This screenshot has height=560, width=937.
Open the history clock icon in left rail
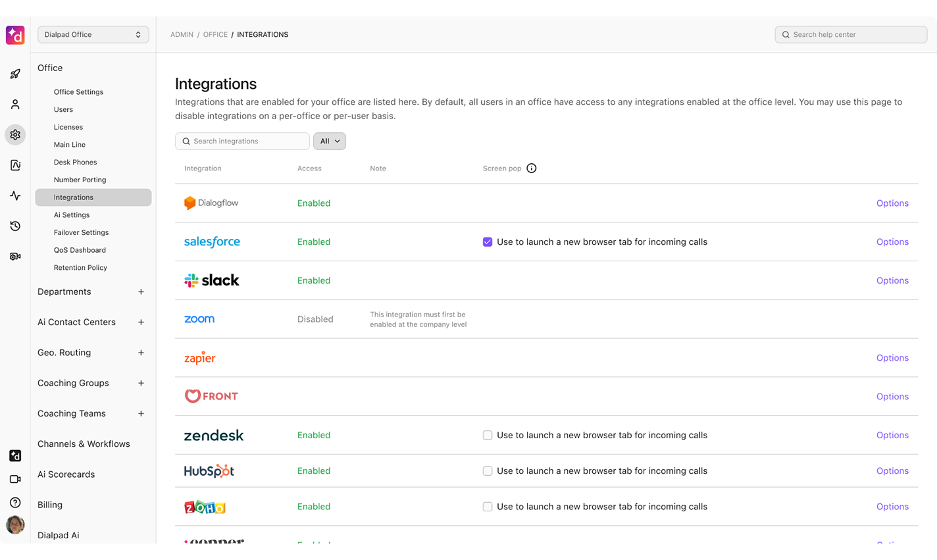coord(14,226)
